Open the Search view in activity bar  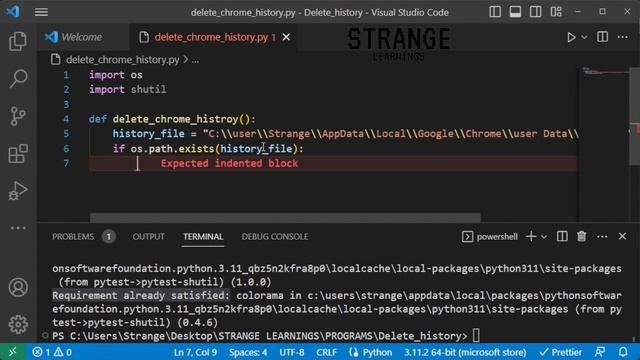(18, 78)
